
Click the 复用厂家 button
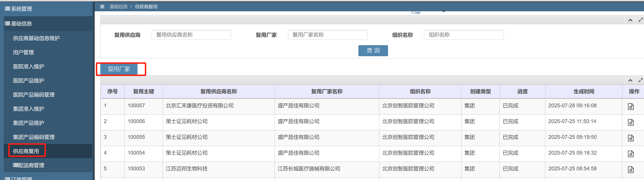point(119,69)
